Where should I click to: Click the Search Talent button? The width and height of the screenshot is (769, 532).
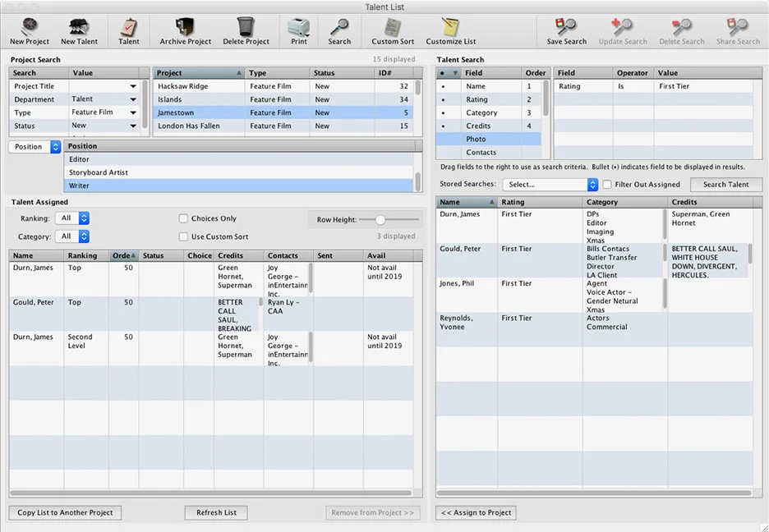coord(725,185)
